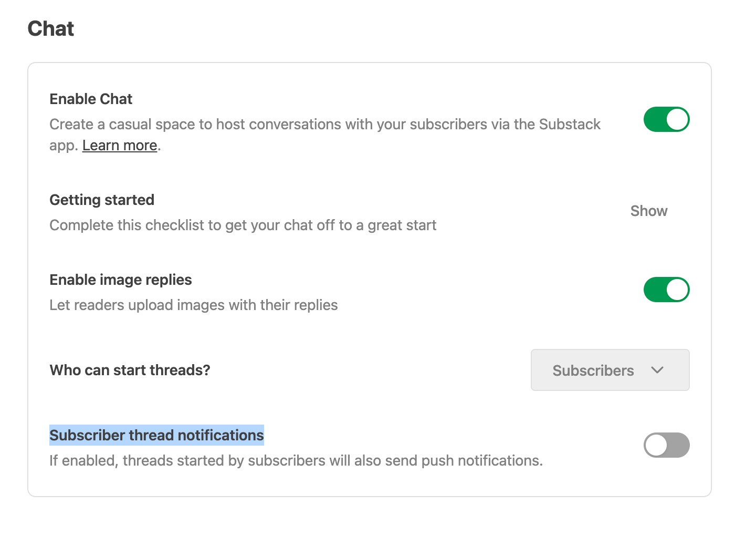Click the Getting started heading

coord(101,200)
